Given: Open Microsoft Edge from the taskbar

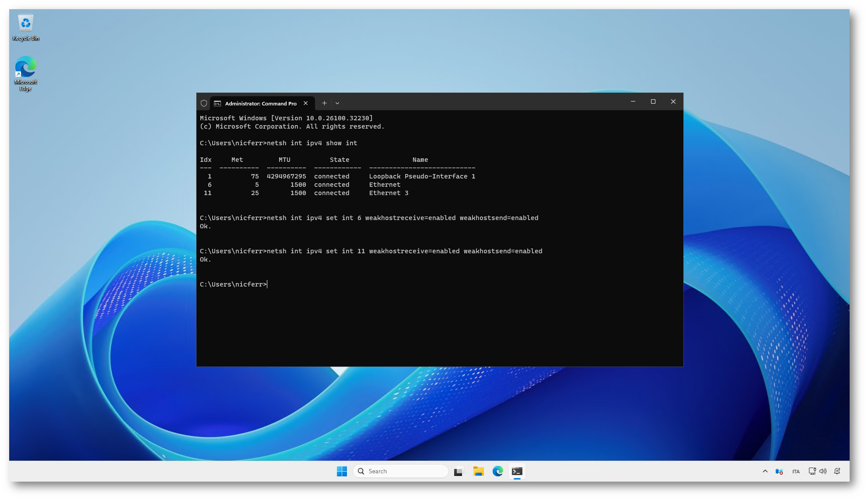Looking at the screenshot, I should pyautogui.click(x=498, y=471).
